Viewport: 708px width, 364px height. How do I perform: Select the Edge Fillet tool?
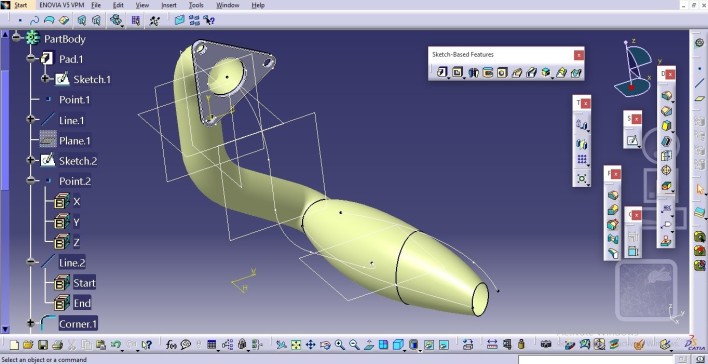(x=666, y=96)
